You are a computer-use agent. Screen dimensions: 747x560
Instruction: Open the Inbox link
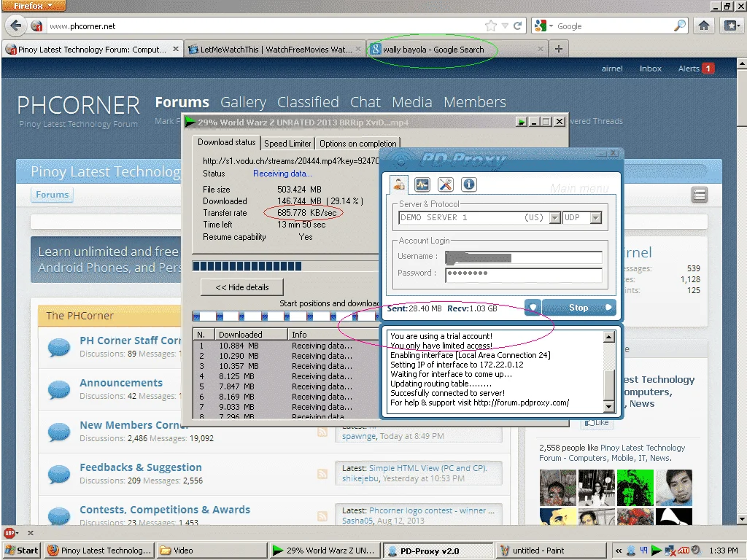click(650, 69)
